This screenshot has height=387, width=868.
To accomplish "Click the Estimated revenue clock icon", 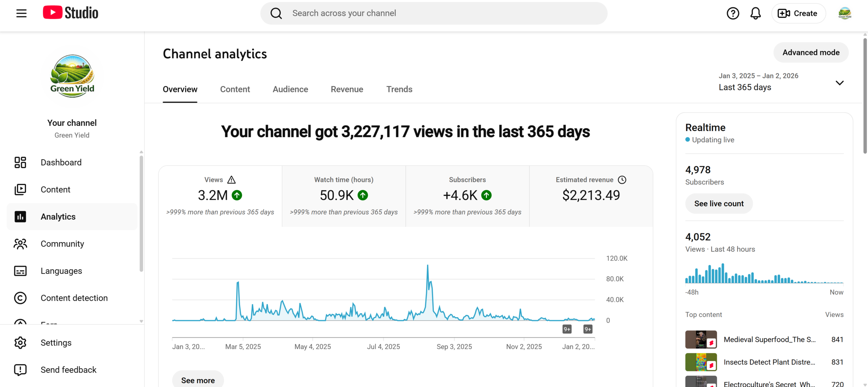I will (x=622, y=180).
